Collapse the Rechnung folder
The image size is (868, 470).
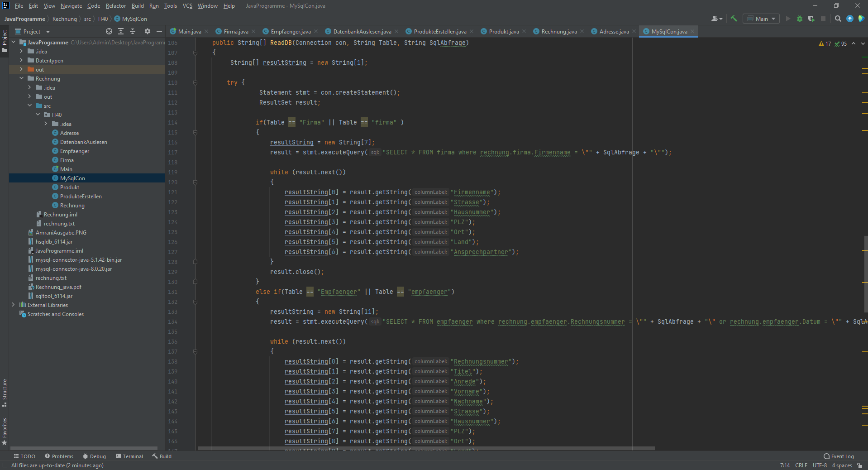pos(21,78)
